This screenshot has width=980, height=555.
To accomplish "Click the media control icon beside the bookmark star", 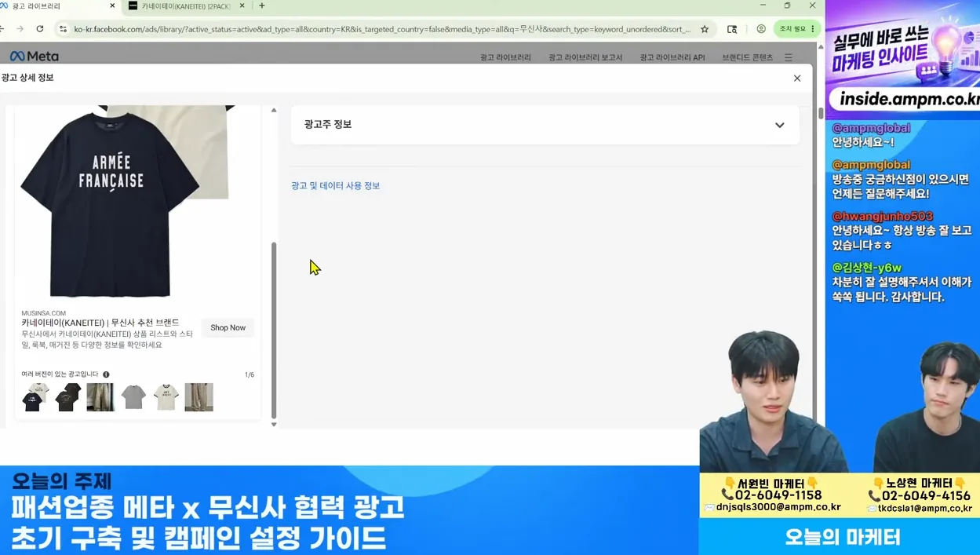I will pyautogui.click(x=732, y=29).
